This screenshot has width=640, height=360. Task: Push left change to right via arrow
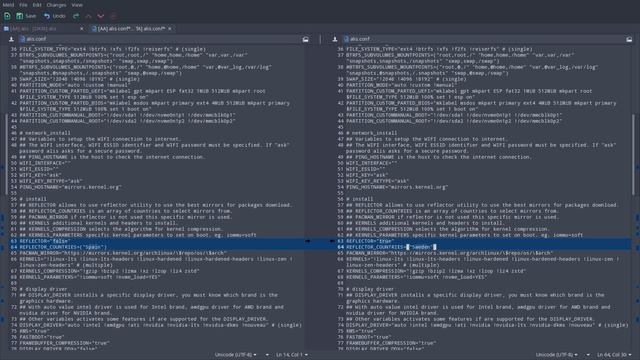308,241
